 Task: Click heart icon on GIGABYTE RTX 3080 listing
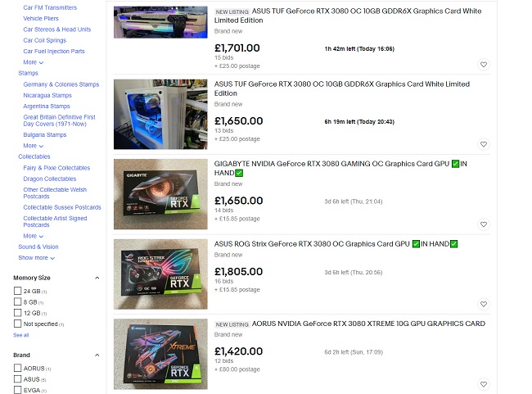(484, 224)
